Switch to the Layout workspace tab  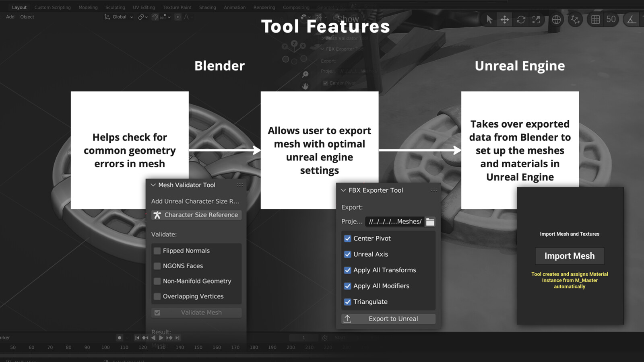19,7
